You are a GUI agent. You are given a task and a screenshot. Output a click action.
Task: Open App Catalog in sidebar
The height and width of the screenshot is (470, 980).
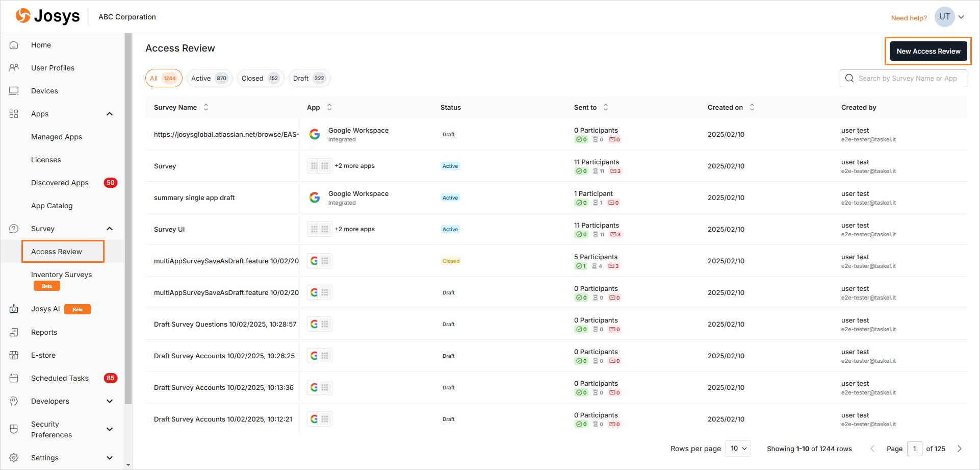pyautogui.click(x=51, y=206)
